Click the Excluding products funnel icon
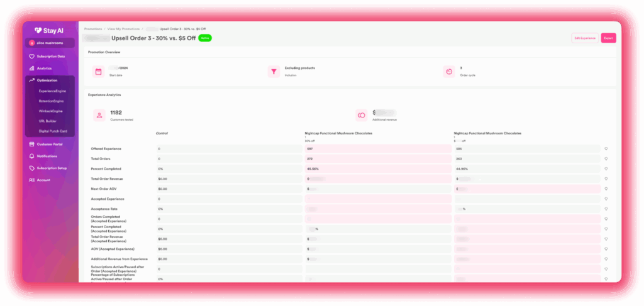Viewport: 644px width, 306px height. (274, 72)
